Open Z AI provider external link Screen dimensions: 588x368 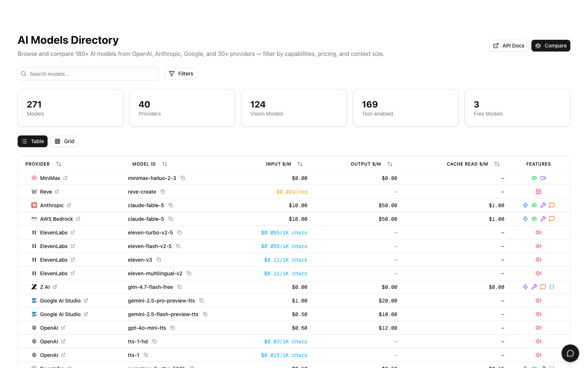[x=55, y=287]
